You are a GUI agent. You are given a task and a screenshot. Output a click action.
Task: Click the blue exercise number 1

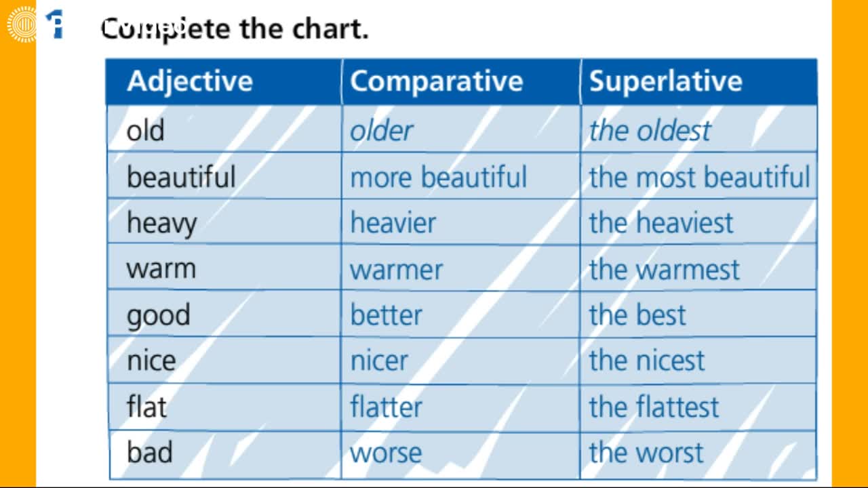[56, 24]
